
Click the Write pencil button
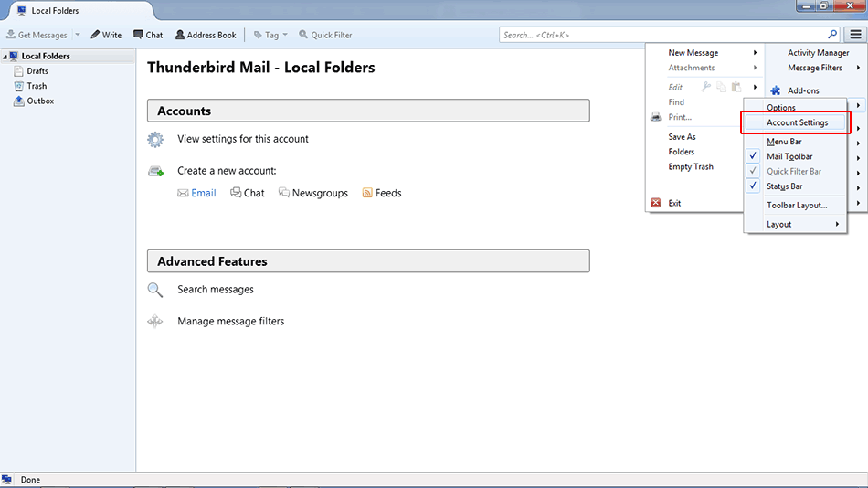pyautogui.click(x=106, y=35)
